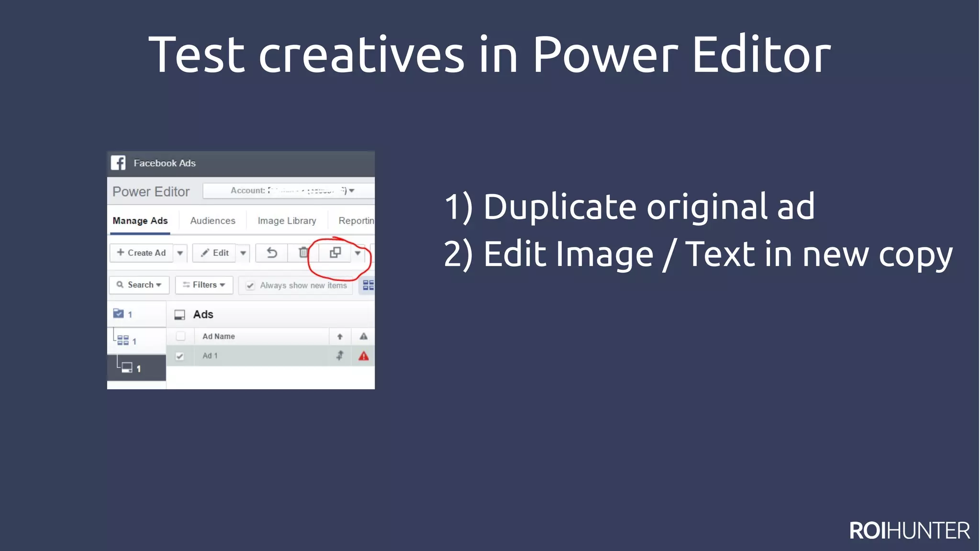
Task: Toggle the select-all checkbox beside Ad Name
Action: pos(180,336)
